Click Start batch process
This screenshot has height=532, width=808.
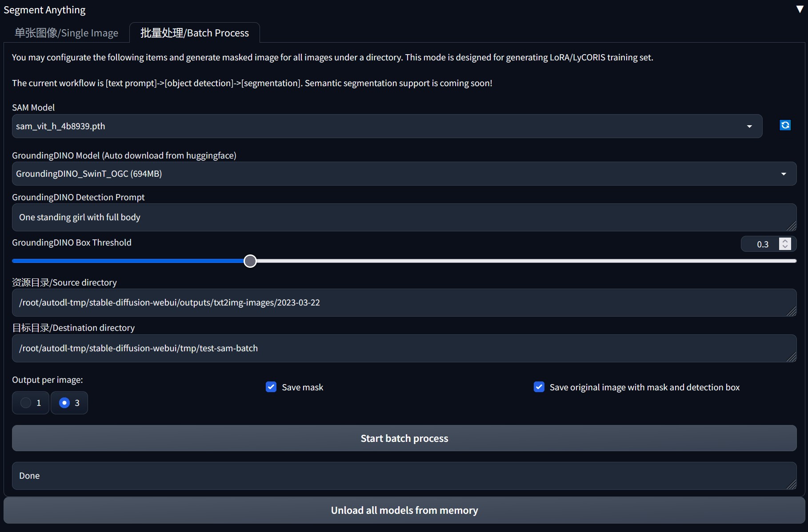404,438
